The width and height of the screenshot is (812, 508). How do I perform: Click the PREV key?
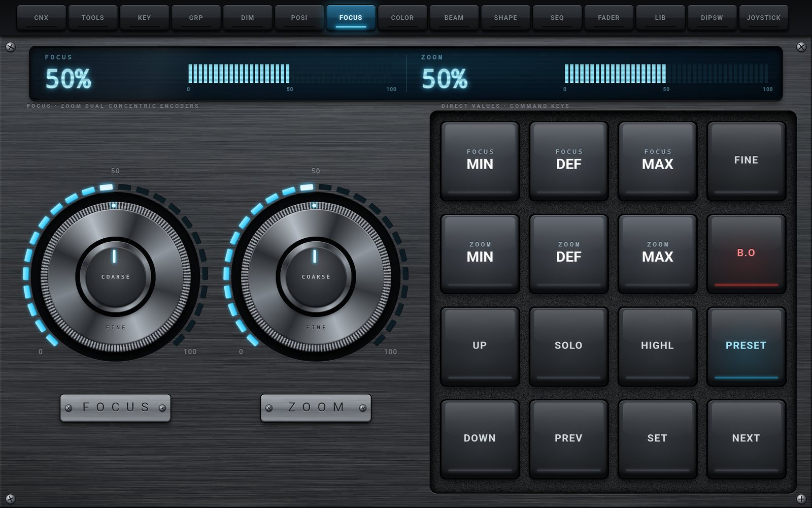(x=568, y=438)
